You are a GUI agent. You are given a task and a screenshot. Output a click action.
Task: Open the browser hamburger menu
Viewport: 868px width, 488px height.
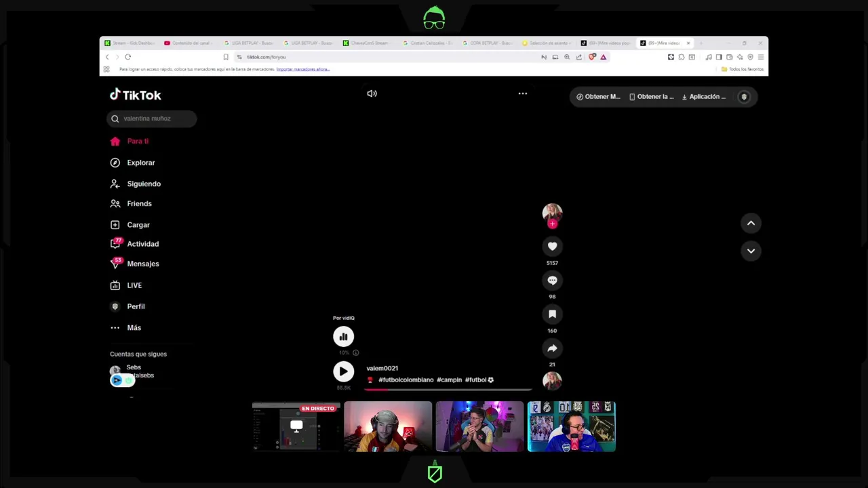pyautogui.click(x=761, y=57)
